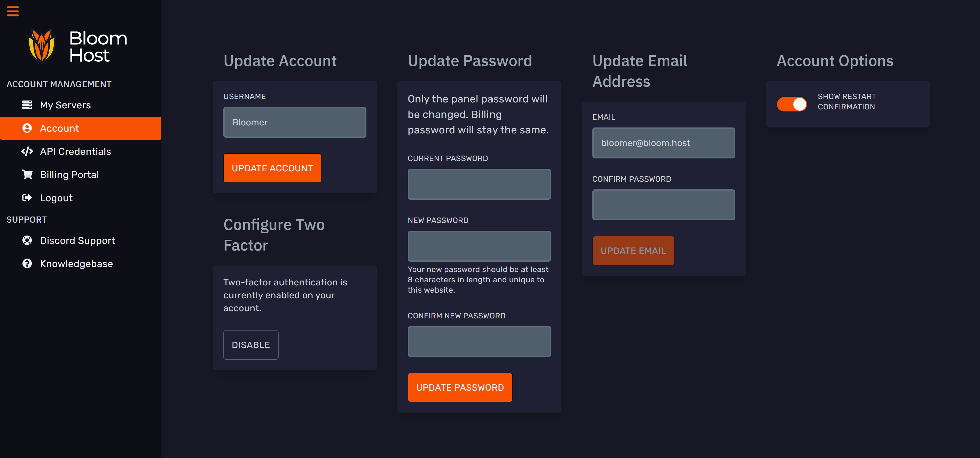Click the orange hamburger menu icon
980x458 pixels.
(x=13, y=11)
